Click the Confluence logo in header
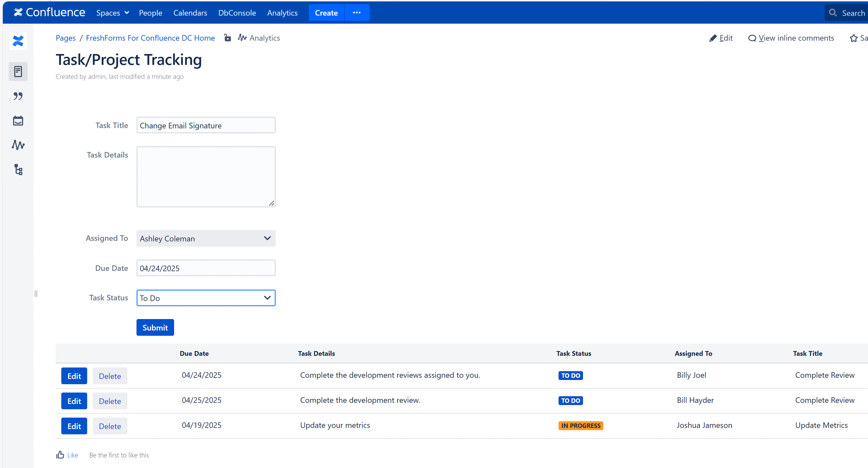868x468 pixels. point(49,13)
